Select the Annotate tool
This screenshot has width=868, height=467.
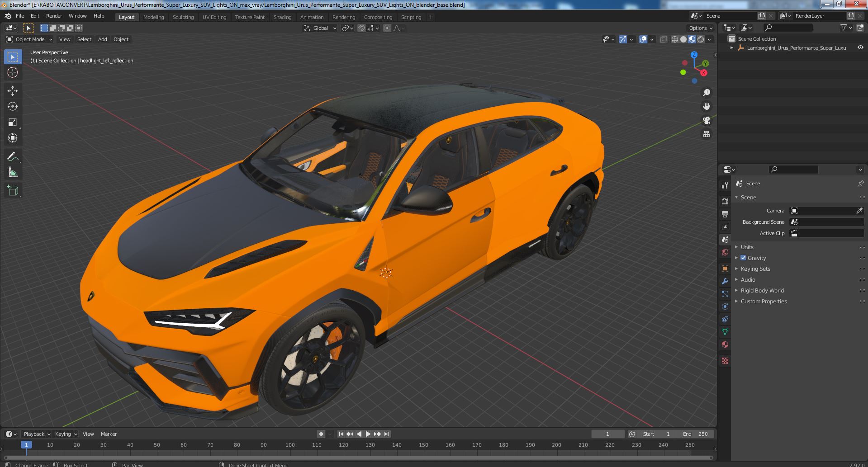tap(13, 156)
